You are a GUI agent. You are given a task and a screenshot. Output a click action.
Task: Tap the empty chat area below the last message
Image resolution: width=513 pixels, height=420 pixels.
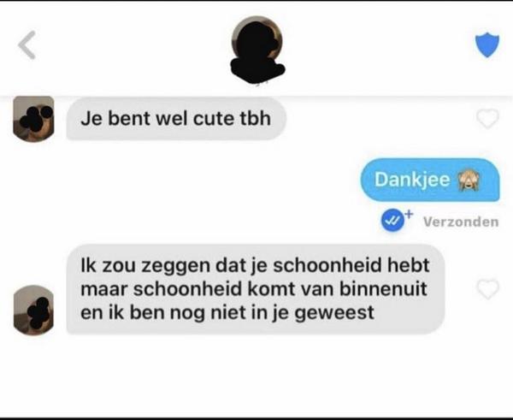[x=256, y=376]
